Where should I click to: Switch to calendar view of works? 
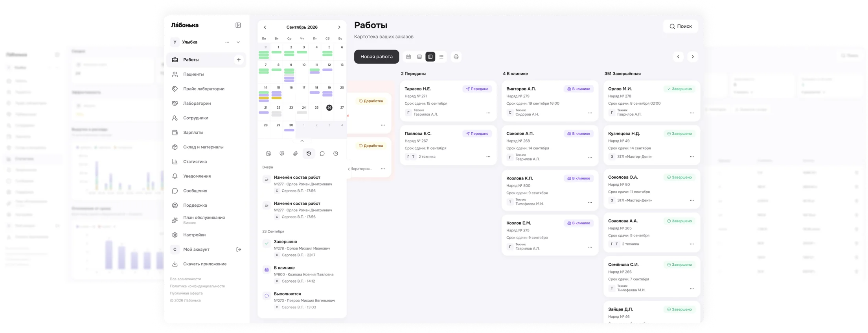click(408, 57)
